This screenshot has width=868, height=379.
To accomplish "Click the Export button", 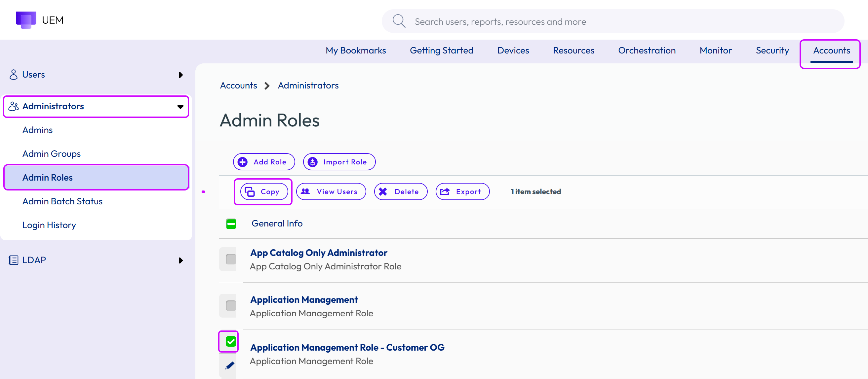I will pyautogui.click(x=462, y=191).
